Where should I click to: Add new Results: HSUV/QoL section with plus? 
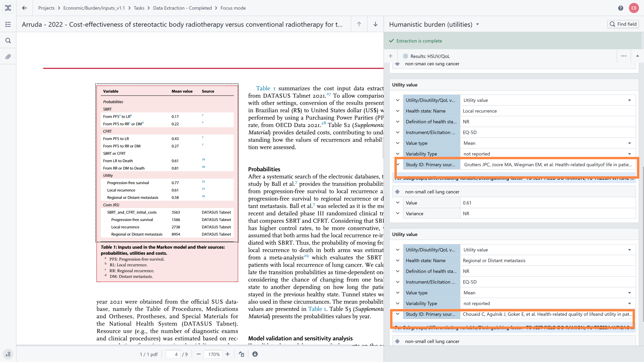pyautogui.click(x=391, y=56)
